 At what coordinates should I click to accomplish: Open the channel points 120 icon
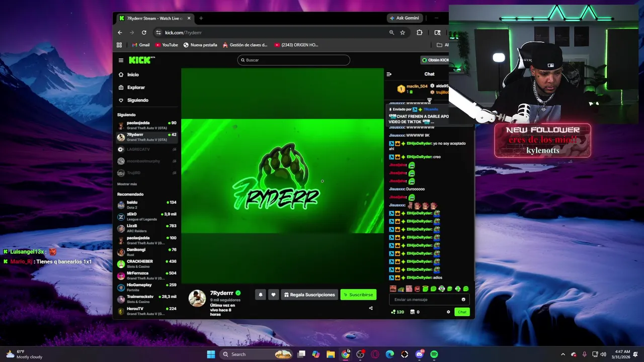[x=397, y=312]
